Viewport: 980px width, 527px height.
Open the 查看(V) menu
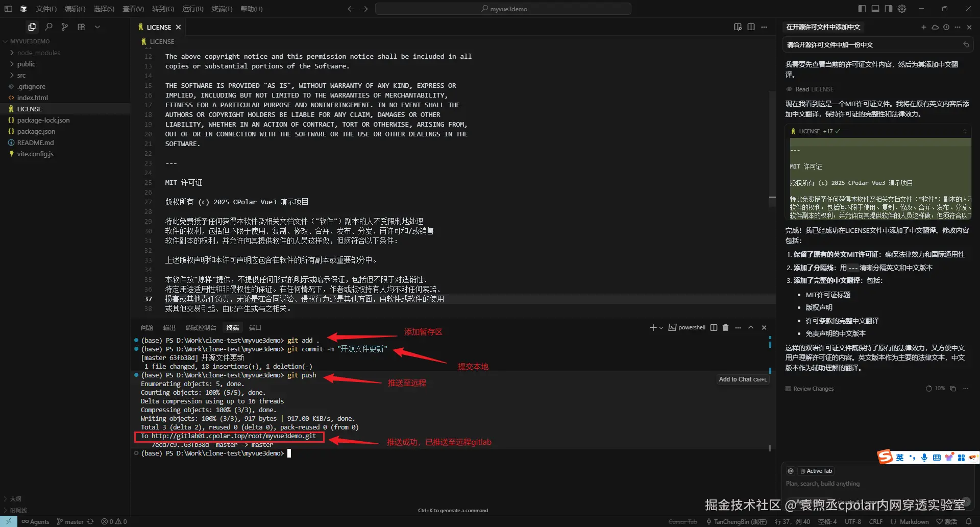pyautogui.click(x=133, y=9)
